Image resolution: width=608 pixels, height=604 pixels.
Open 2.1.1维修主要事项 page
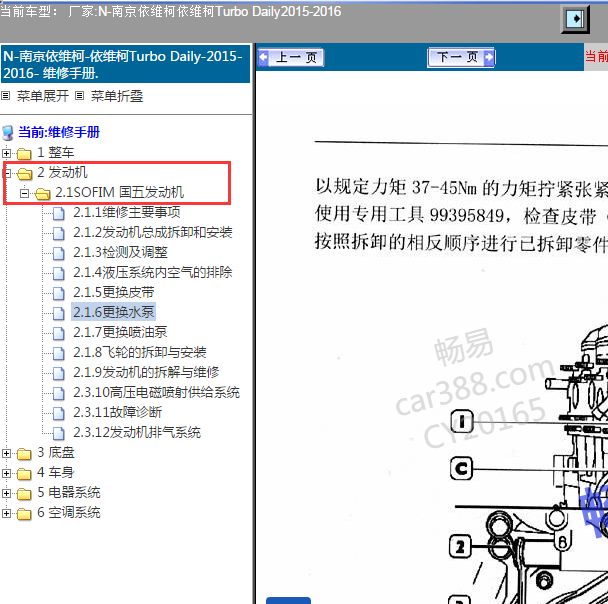(x=127, y=212)
